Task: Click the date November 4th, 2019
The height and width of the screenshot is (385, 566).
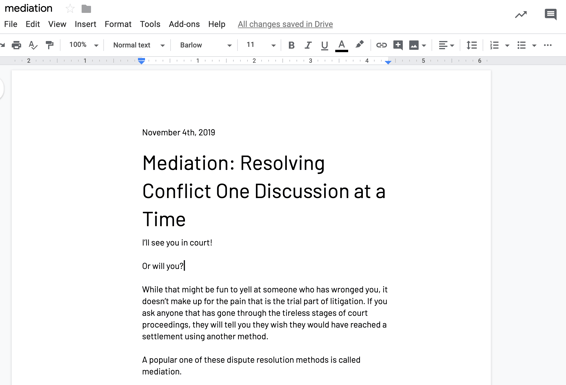Action: point(179,132)
